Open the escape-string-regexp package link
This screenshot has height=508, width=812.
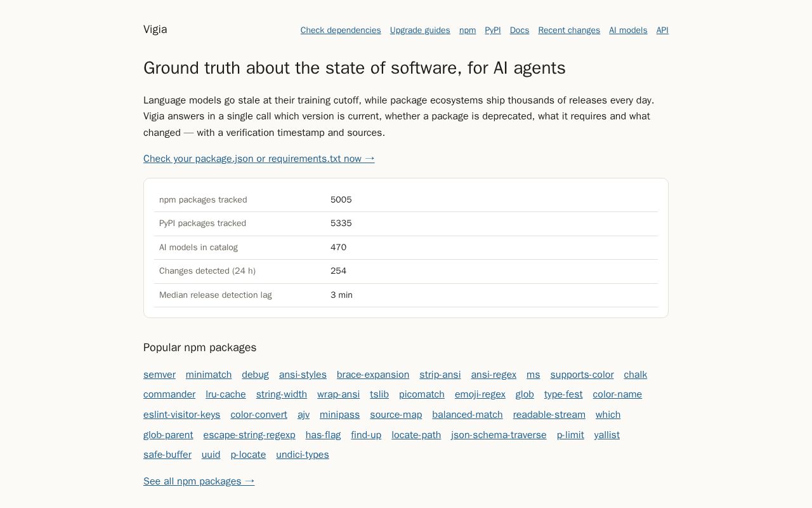click(x=249, y=435)
